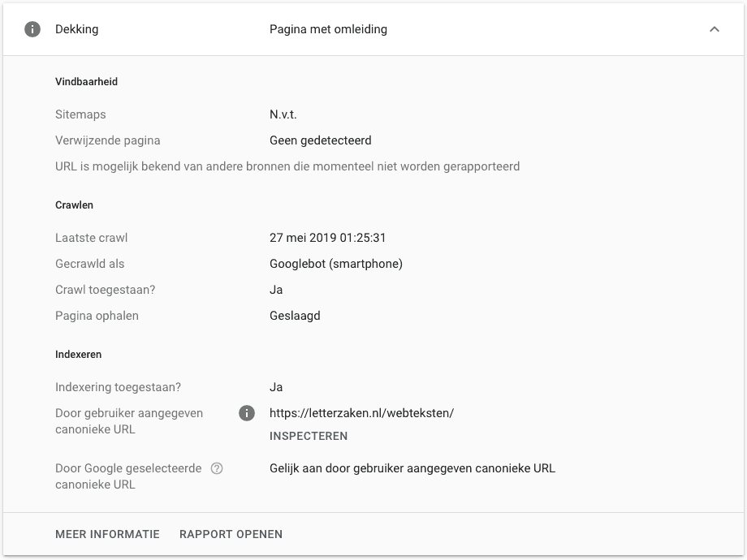Click INSPECTEREN under the canonical URL
The image size is (747, 560).
[x=309, y=436]
